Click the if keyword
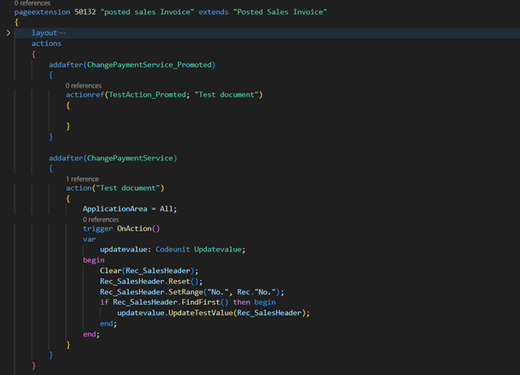The height and width of the screenshot is (375, 520). [x=104, y=302]
